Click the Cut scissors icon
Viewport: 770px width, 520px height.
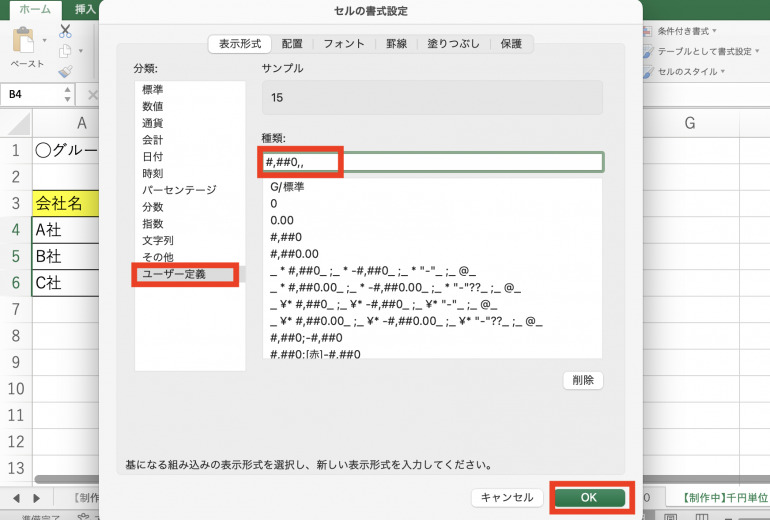(x=65, y=31)
